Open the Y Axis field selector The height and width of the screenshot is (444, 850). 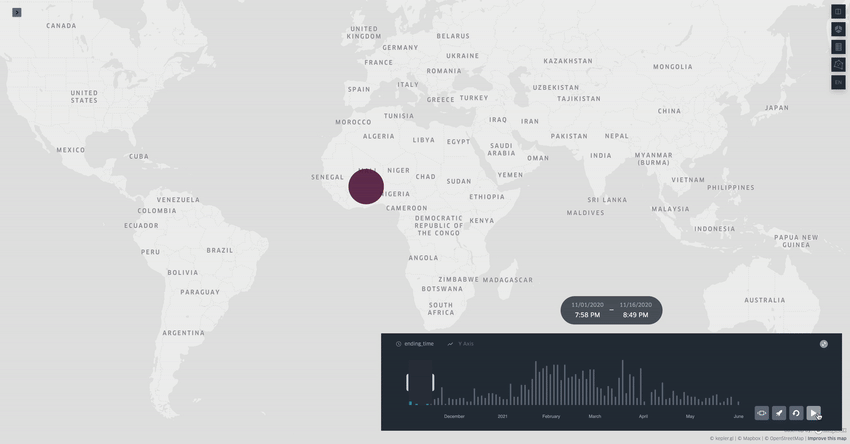(x=461, y=344)
